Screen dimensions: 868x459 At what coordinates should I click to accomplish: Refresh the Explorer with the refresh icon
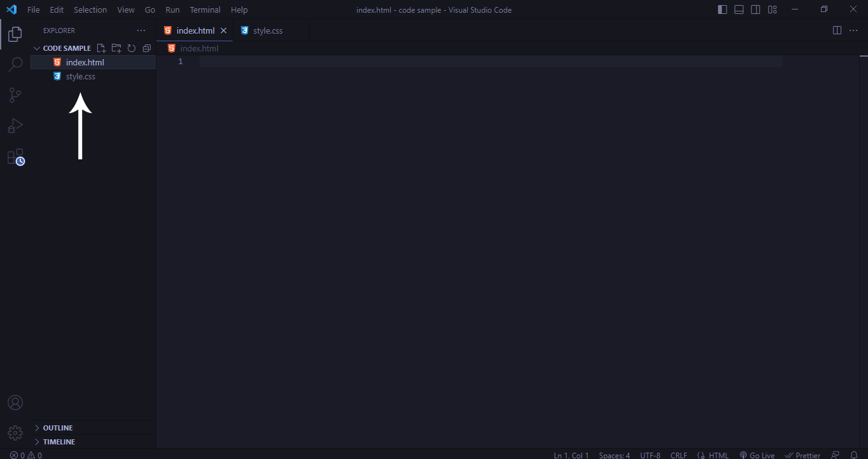click(132, 48)
